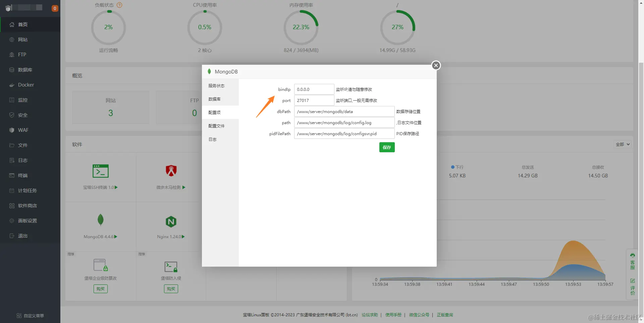Click the CPU使用率 0.5% gauge
644x323 pixels.
coord(205,28)
